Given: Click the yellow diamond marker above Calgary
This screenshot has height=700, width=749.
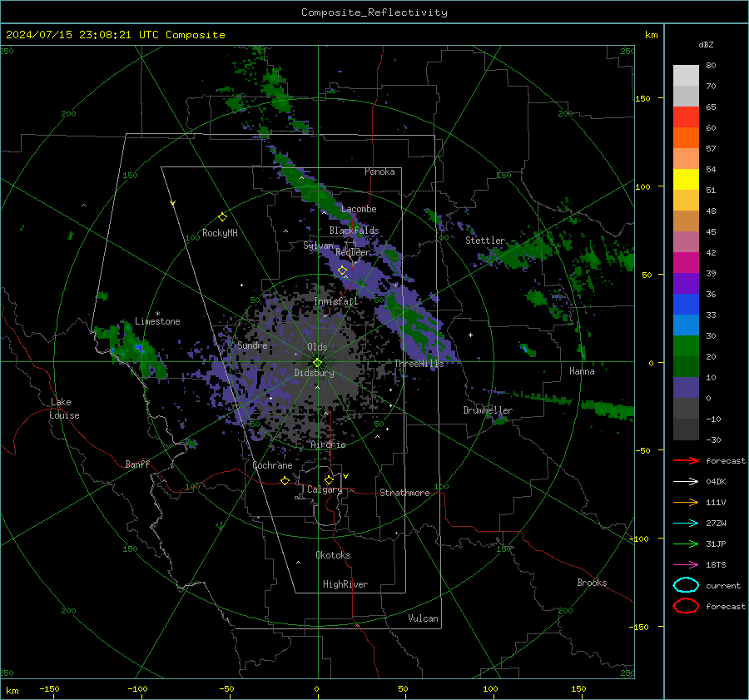Looking at the screenshot, I should (329, 479).
